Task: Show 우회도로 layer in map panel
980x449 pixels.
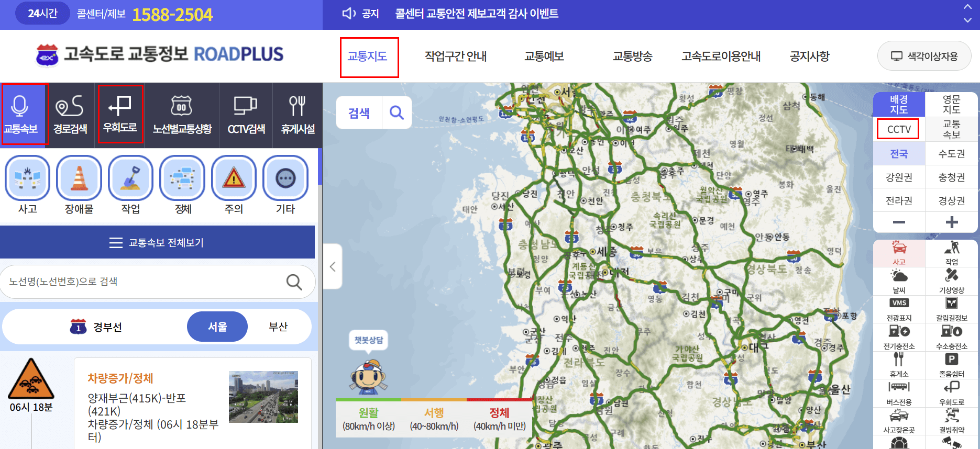Action: [x=951, y=394]
